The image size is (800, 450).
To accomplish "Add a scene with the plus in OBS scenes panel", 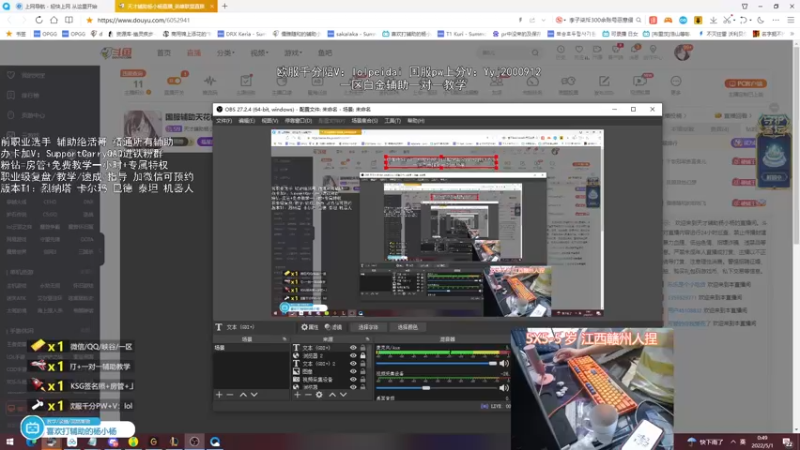I will click(x=219, y=394).
